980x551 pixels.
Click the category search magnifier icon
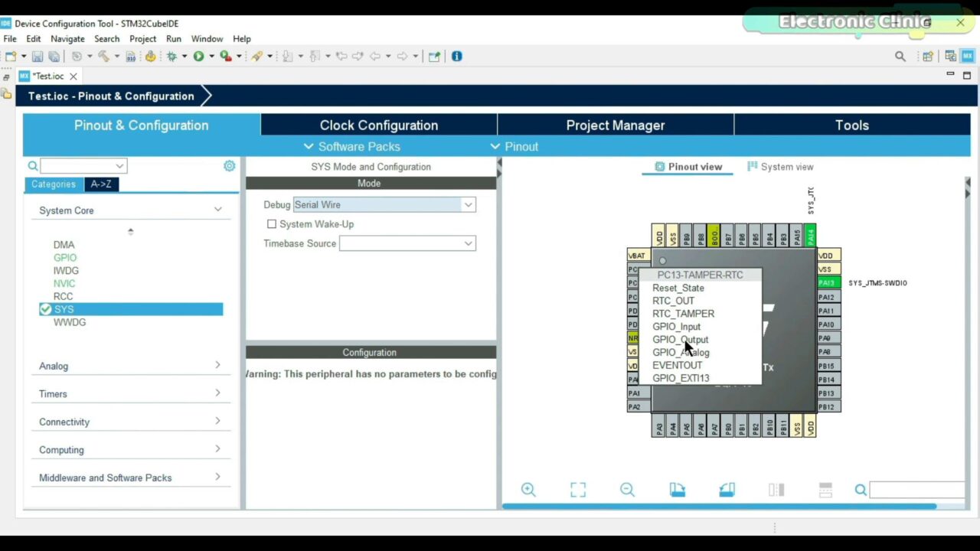coord(33,166)
